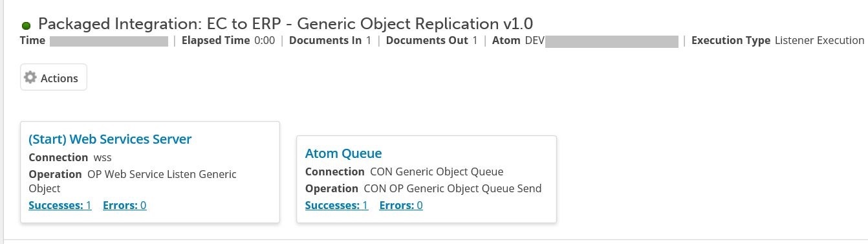Open the Actions menu button

click(x=54, y=78)
